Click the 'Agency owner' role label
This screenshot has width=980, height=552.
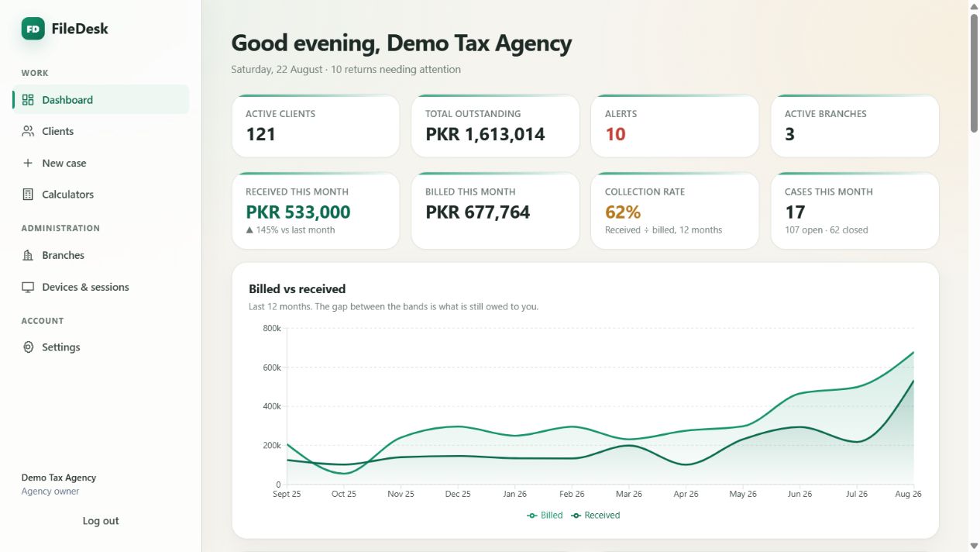(x=50, y=492)
